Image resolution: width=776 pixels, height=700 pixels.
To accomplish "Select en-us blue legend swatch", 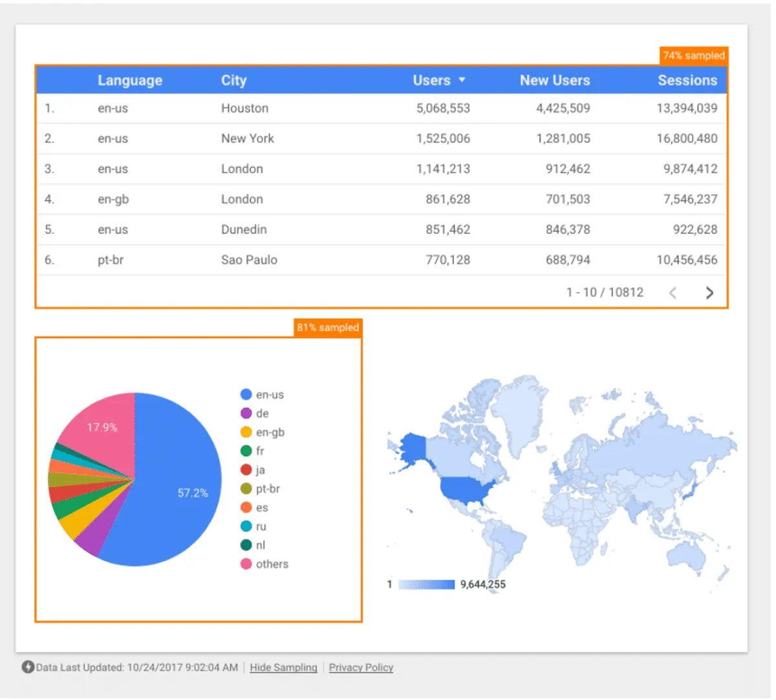I will click(246, 394).
